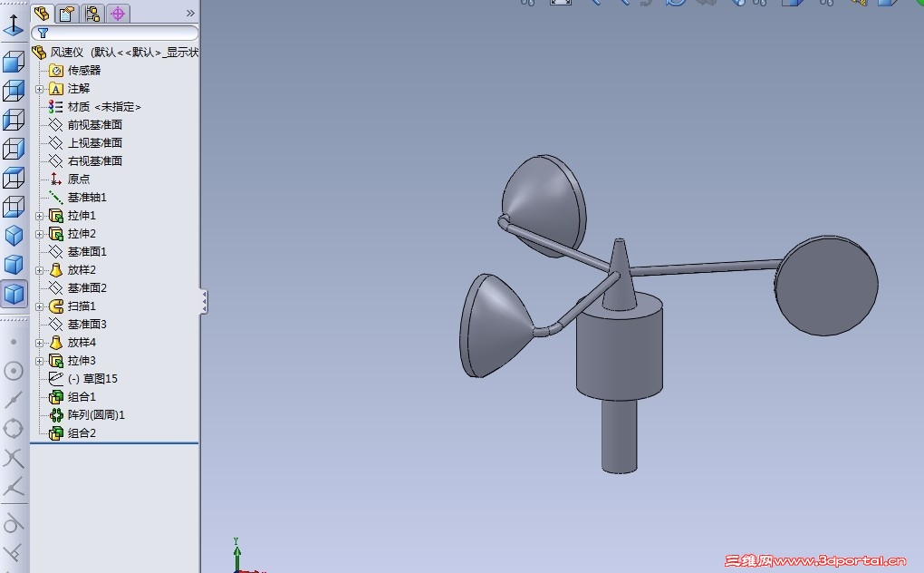Viewport: 924px width, 573px height.
Task: Switch to the Top view cube icon
Action: tap(14, 178)
